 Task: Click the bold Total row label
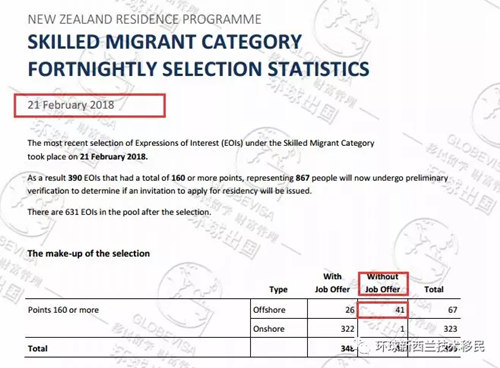[x=38, y=349]
